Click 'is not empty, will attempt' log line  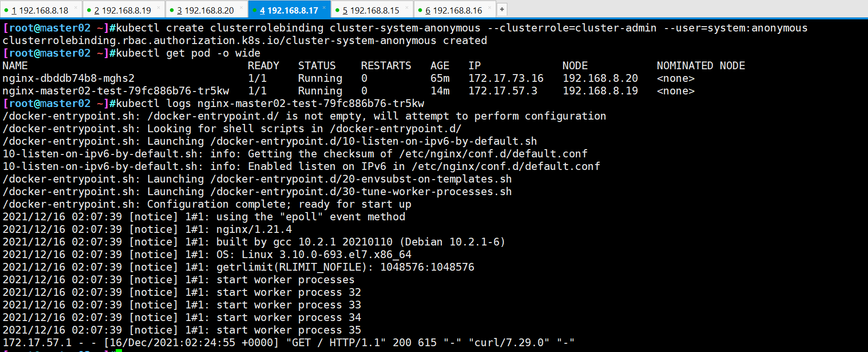305,116
